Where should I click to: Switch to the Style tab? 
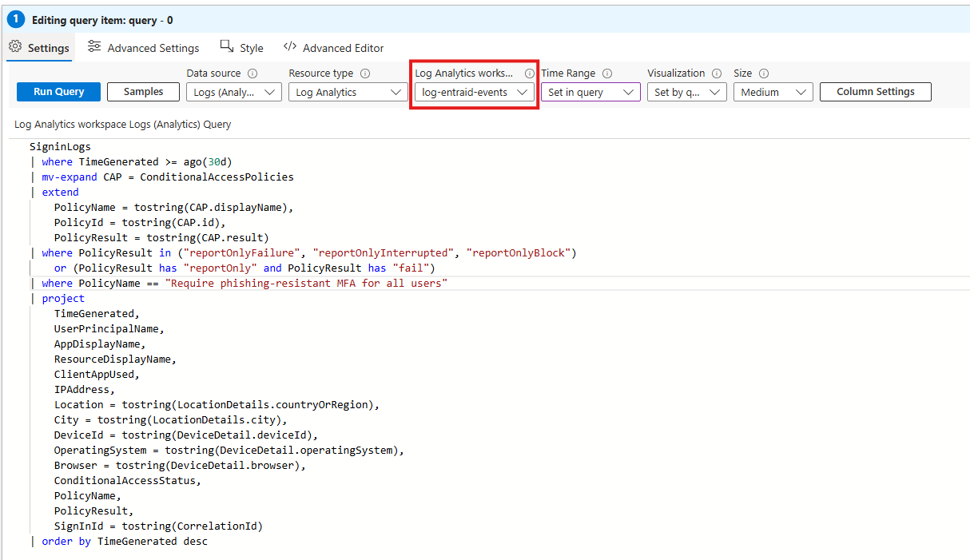click(x=251, y=47)
